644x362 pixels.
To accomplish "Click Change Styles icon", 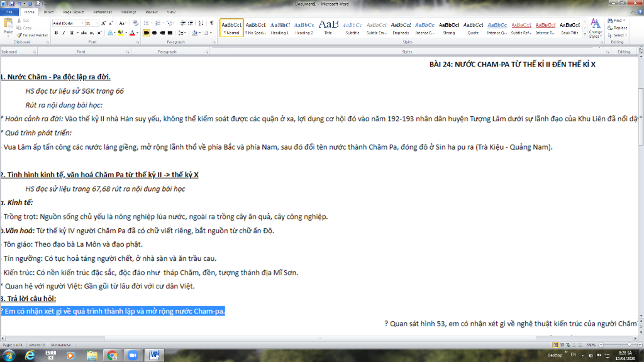I will 595,28.
